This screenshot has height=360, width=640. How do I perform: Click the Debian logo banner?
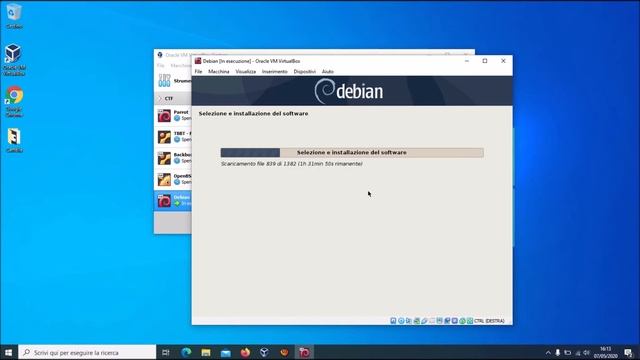coord(352,91)
